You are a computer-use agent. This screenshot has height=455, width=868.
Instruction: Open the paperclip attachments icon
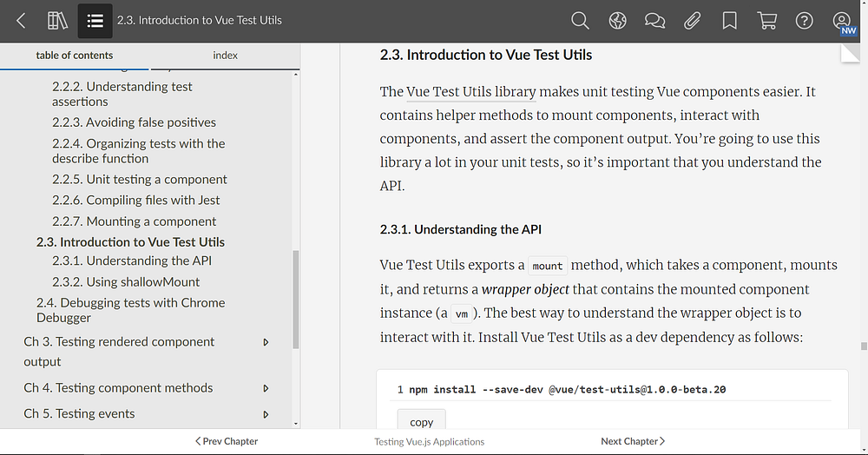click(692, 21)
